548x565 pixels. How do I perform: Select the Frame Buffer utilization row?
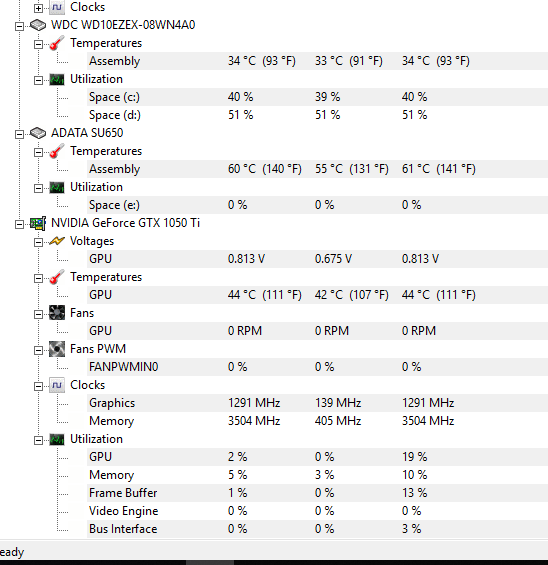point(317,493)
